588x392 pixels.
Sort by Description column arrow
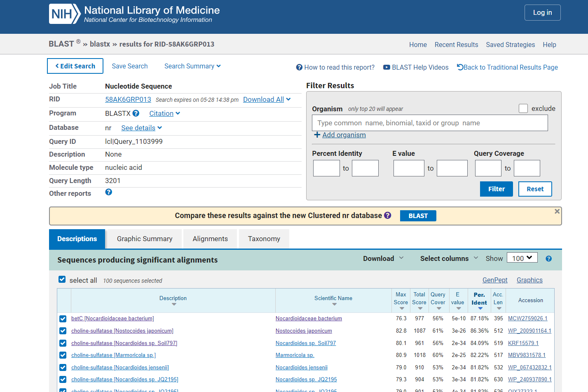point(174,305)
